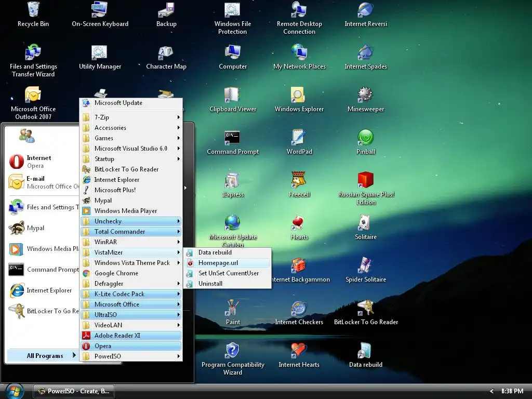Launch Freecell desktop icon
This screenshot has height=399, width=532.
299,184
